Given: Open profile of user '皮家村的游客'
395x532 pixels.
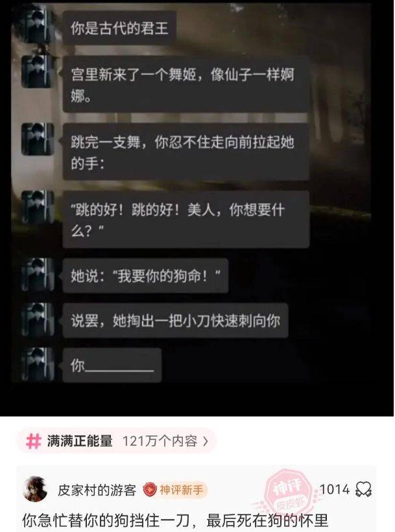Looking at the screenshot, I should click(97, 490).
